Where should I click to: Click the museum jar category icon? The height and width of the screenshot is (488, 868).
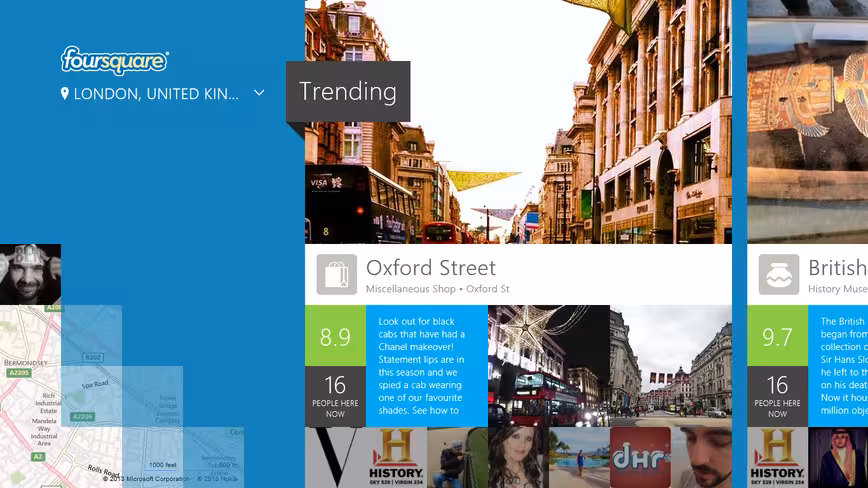(779, 274)
